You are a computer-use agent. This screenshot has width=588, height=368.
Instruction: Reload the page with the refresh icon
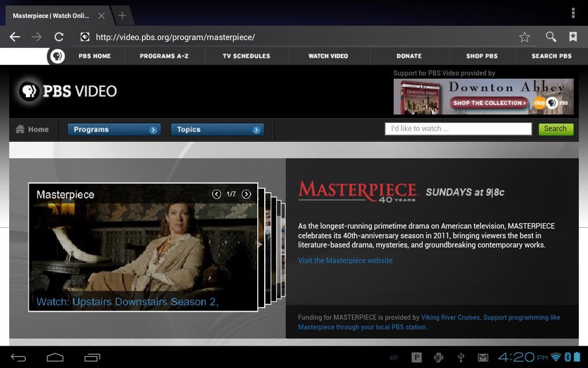point(59,37)
